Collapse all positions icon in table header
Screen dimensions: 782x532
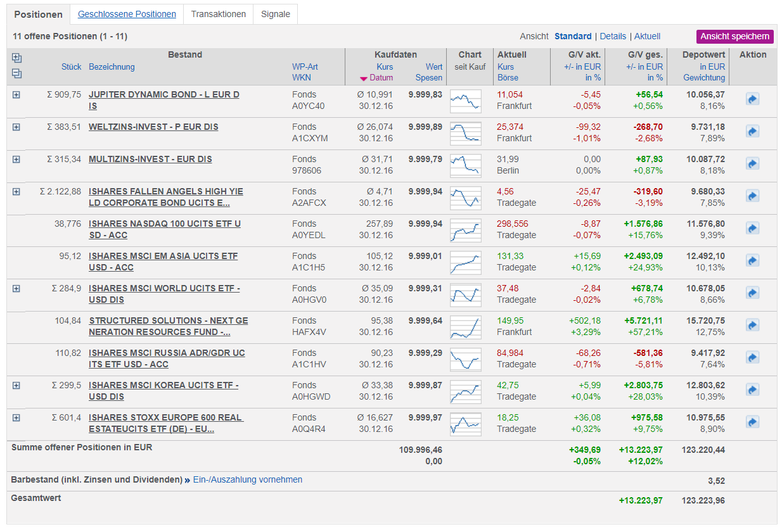pyautogui.click(x=16, y=73)
